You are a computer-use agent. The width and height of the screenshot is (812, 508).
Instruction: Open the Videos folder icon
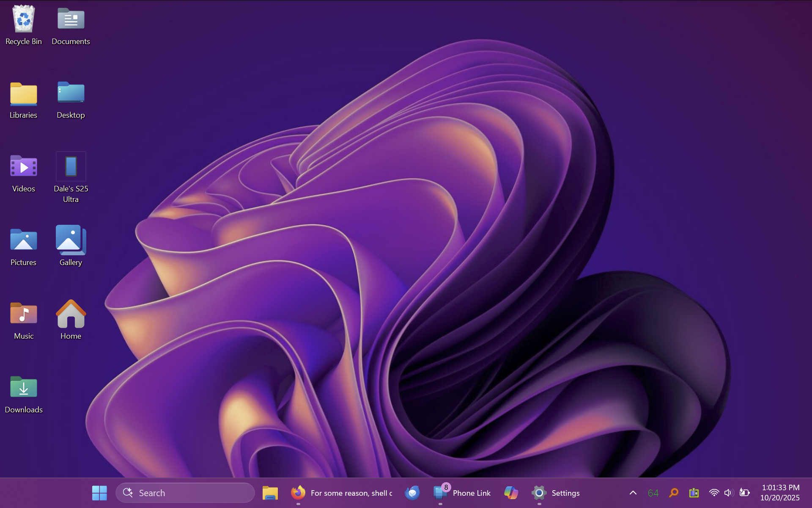coord(24,167)
